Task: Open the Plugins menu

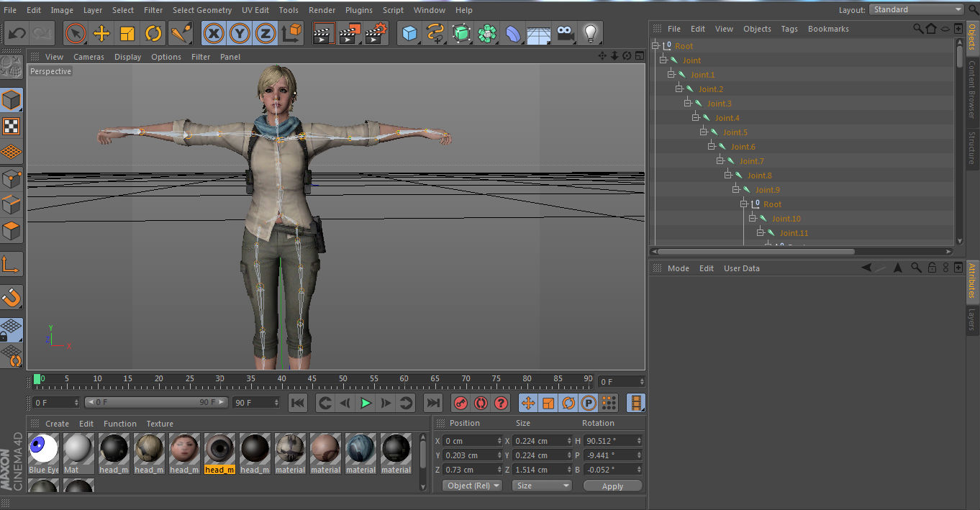Action: [x=358, y=10]
